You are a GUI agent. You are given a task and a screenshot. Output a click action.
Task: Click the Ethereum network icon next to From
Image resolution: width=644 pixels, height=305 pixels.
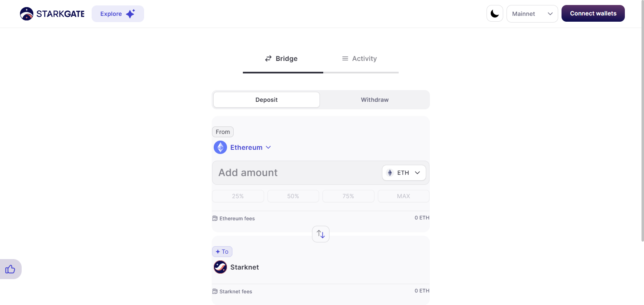click(220, 147)
